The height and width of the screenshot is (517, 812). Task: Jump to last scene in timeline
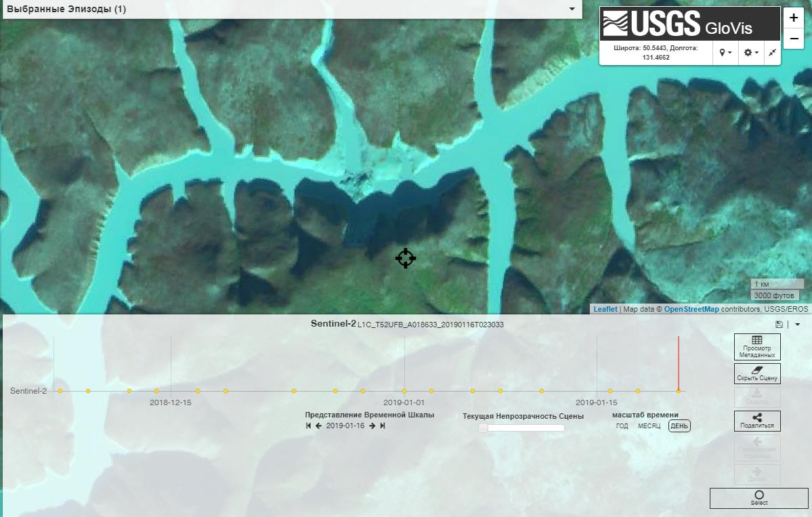coord(383,426)
